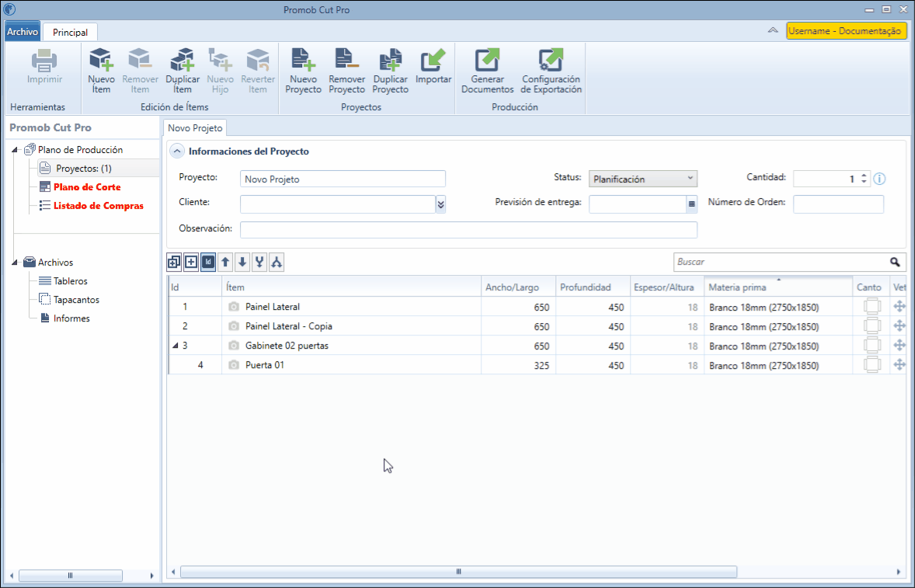Collapse the Gabinete 02 puertas row

tap(175, 346)
